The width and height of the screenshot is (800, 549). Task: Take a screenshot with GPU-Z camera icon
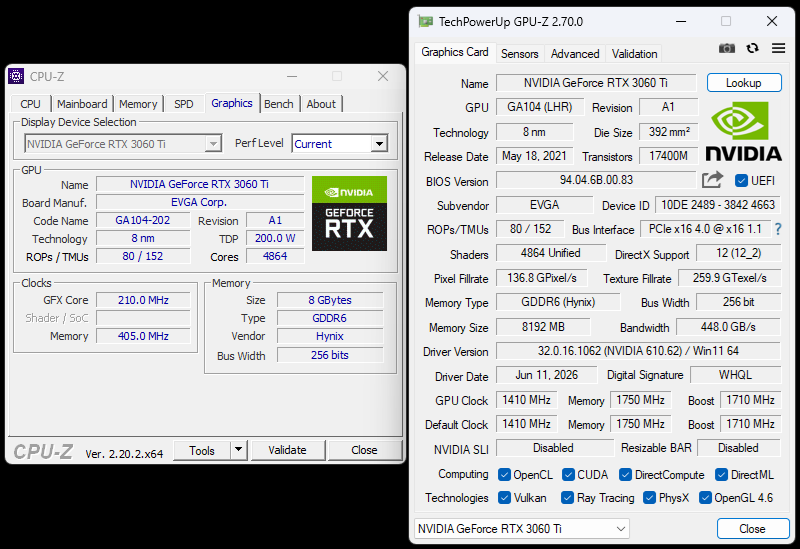tap(727, 48)
